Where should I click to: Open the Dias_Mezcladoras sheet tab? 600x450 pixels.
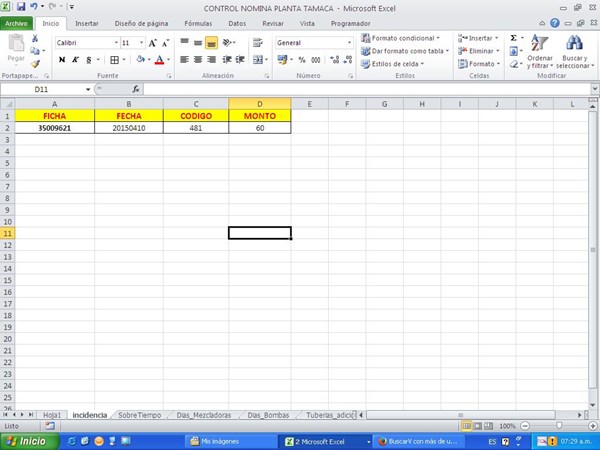pos(204,415)
